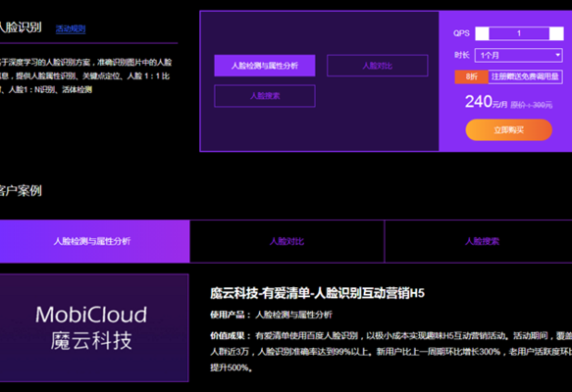Switch to 人脸对比 tab under 客户案例
Screen dimensions: 572x392
click(286, 241)
